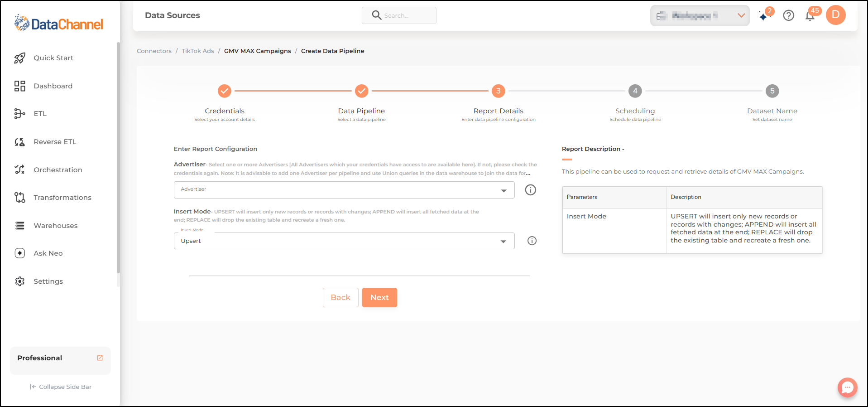Image resolution: width=868 pixels, height=407 pixels.
Task: Click the completed Credentials step circle
Action: [225, 91]
